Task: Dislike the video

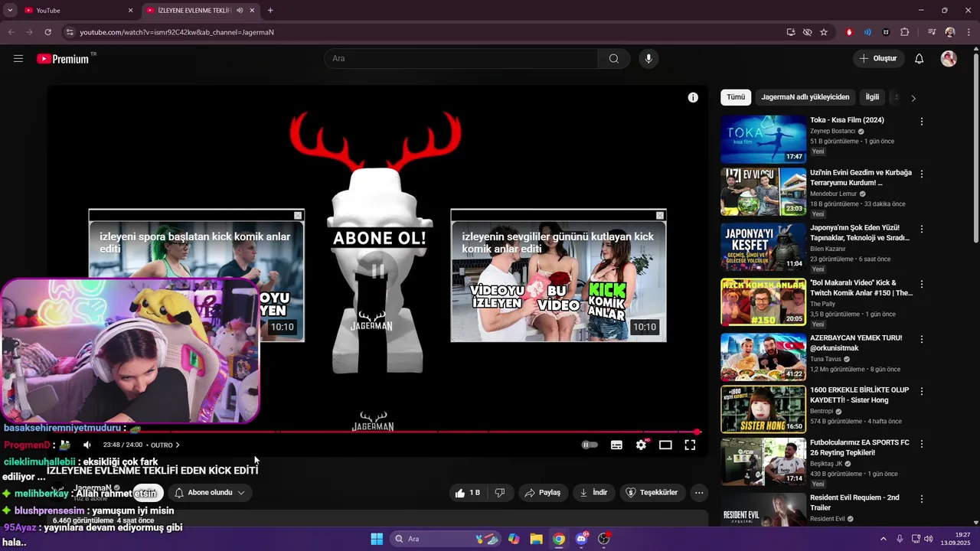Action: (x=500, y=493)
